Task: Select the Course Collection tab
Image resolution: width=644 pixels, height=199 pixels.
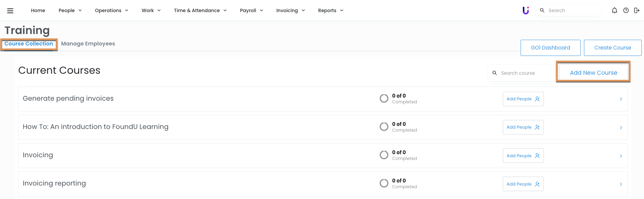Action: click(29, 44)
